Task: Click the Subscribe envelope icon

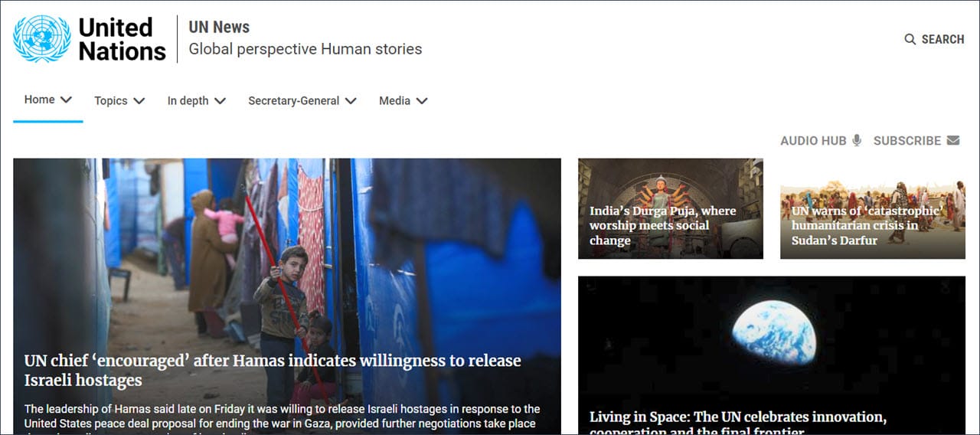Action: [953, 140]
